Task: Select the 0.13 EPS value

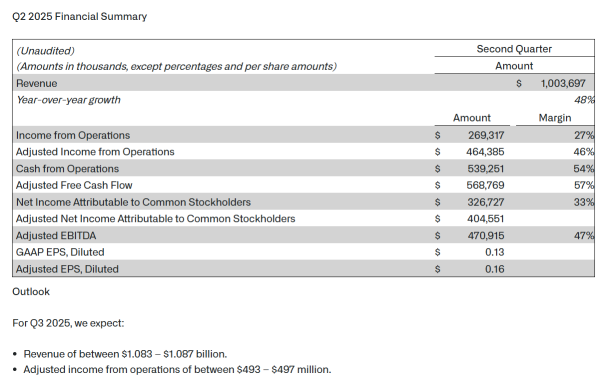Action: [x=494, y=252]
